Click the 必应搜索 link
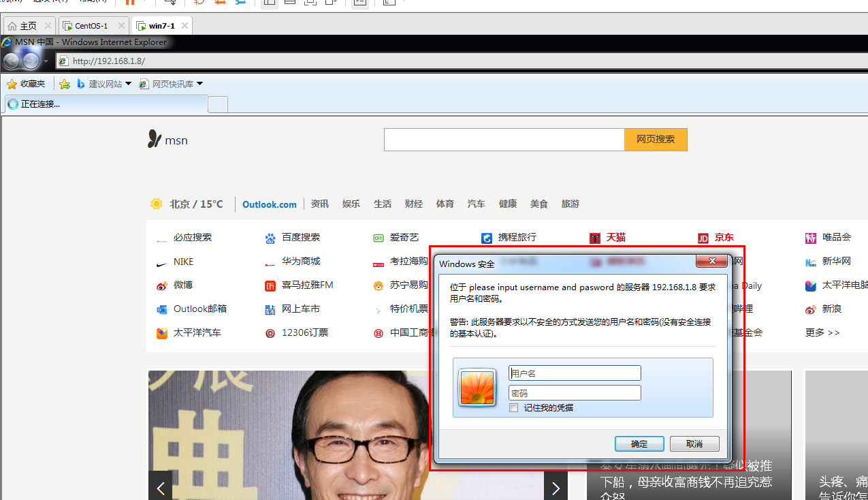 coord(193,237)
